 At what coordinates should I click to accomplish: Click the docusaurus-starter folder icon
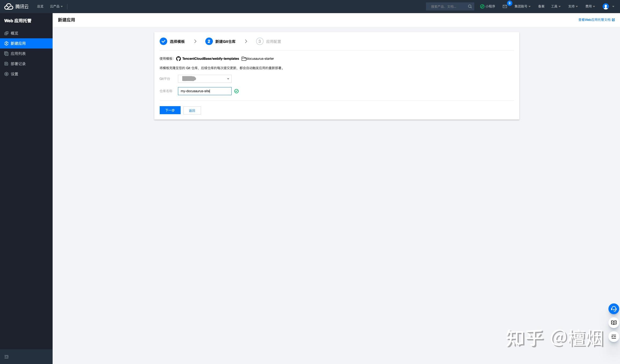click(244, 59)
